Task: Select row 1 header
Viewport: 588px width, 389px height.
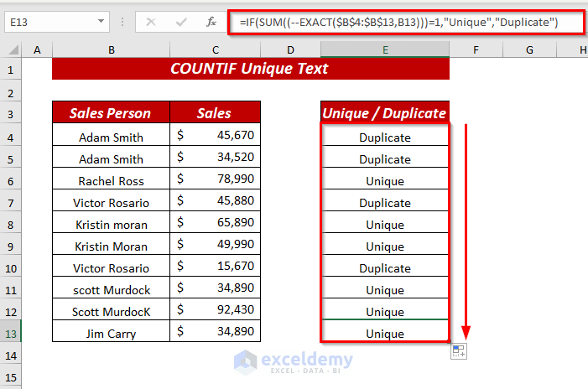Action: click(x=11, y=70)
